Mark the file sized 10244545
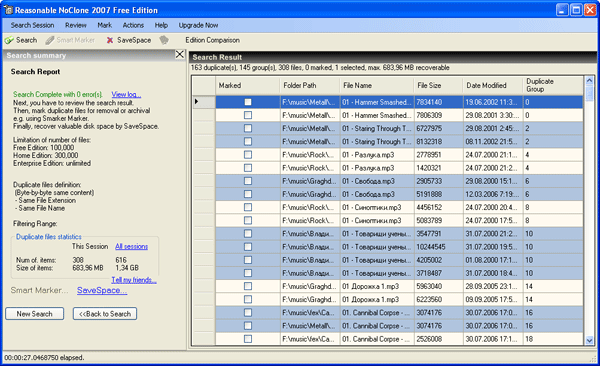Viewport: 600px width, 366px height. click(x=248, y=247)
